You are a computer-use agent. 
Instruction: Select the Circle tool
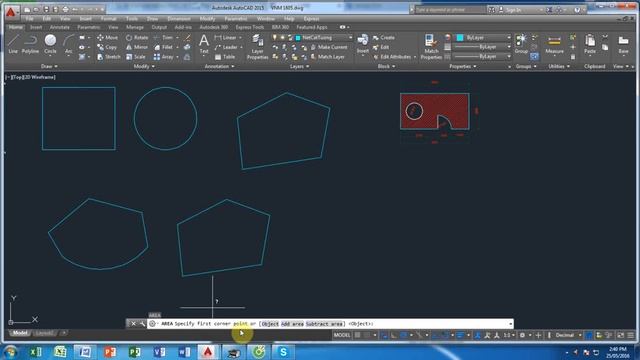(50, 44)
